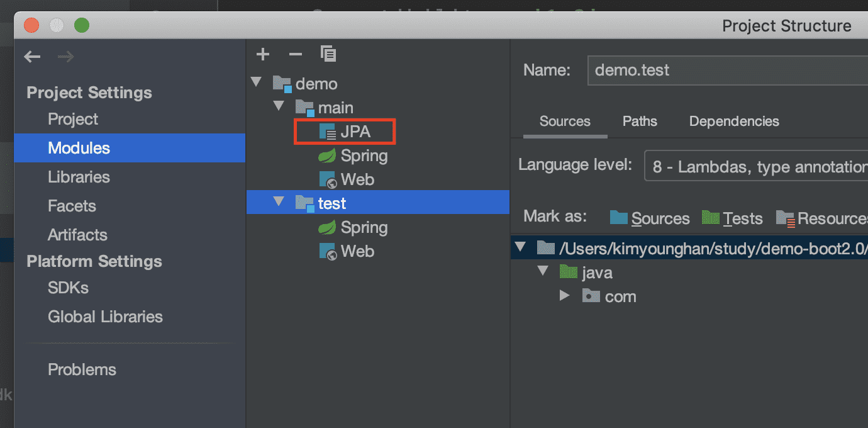Open the SDKs platform settings
The height and width of the screenshot is (428, 868).
point(68,288)
